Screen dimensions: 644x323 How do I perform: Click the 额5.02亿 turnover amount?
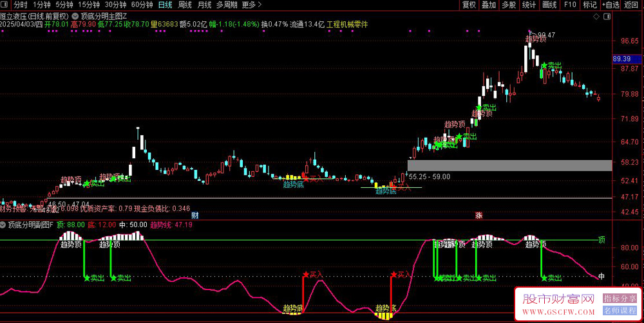(x=193, y=24)
